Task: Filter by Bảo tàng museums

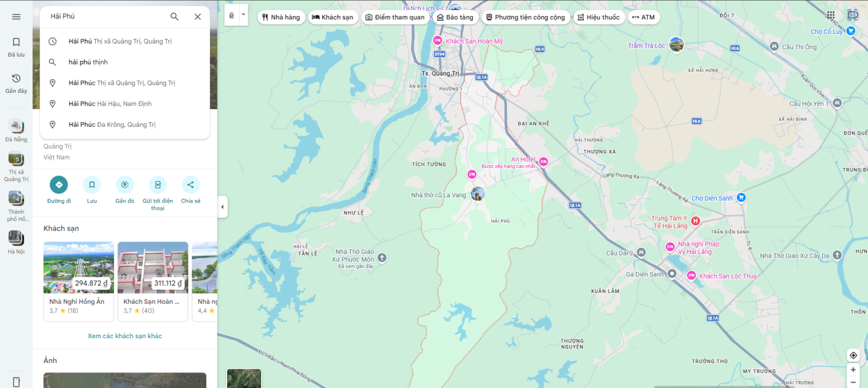Action: 455,18
